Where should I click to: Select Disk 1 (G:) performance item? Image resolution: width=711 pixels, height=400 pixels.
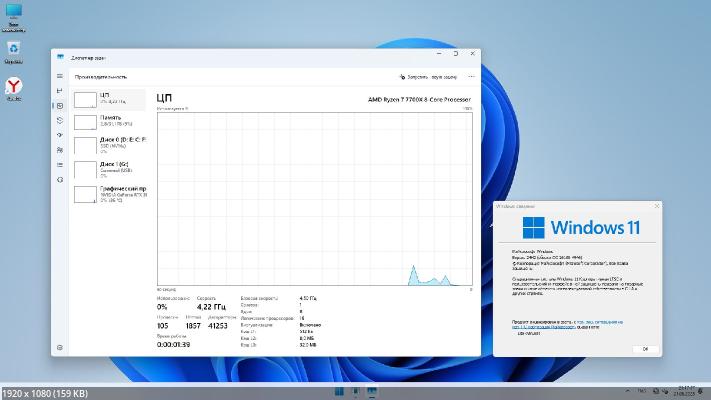[110, 169]
